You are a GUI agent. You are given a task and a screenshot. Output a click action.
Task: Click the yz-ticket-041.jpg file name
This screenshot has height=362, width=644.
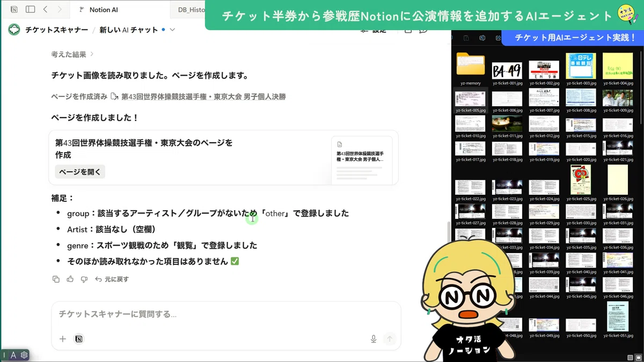[618, 272]
